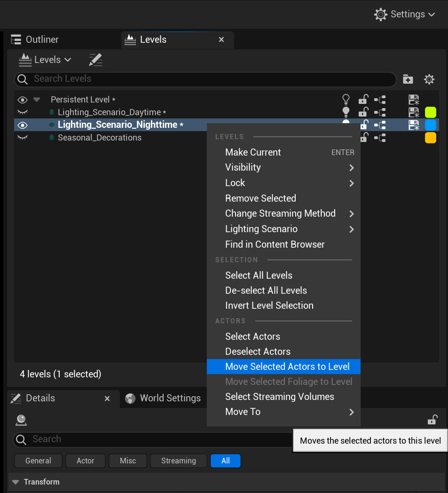Open the Levels view options gear

tap(429, 79)
